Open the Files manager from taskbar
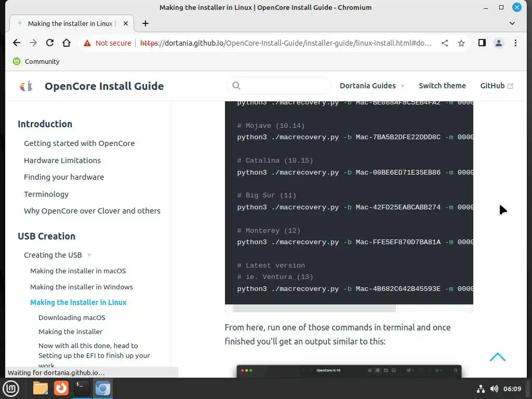The image size is (532, 399). click(41, 388)
